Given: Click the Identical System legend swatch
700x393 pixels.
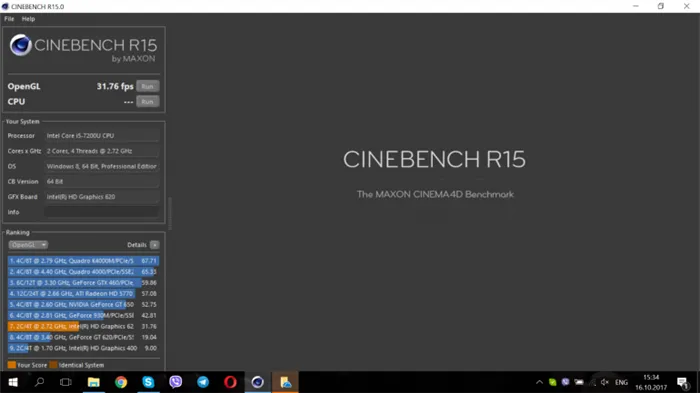Looking at the screenshot, I should (x=53, y=365).
